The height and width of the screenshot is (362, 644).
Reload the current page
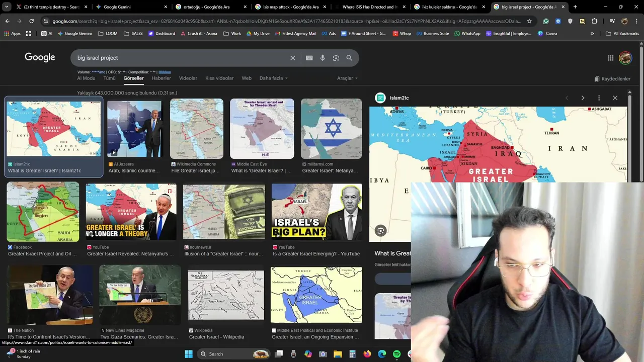click(31, 21)
